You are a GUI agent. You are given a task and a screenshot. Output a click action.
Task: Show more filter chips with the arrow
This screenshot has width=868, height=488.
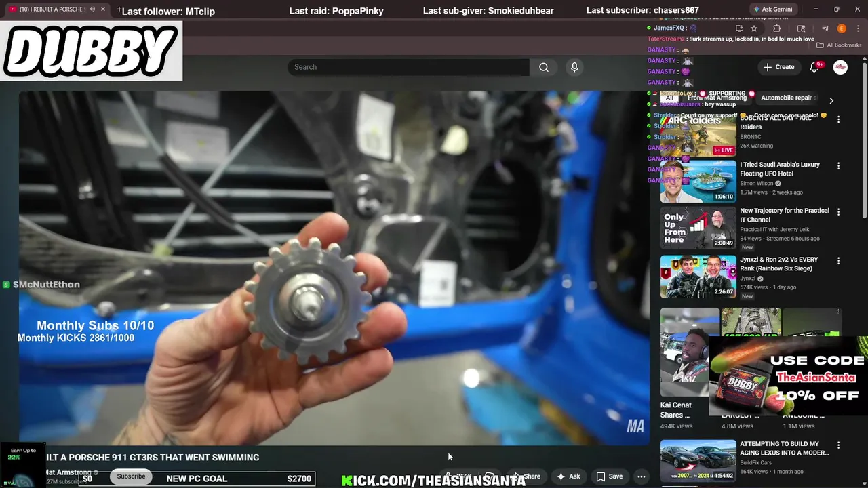(x=831, y=100)
